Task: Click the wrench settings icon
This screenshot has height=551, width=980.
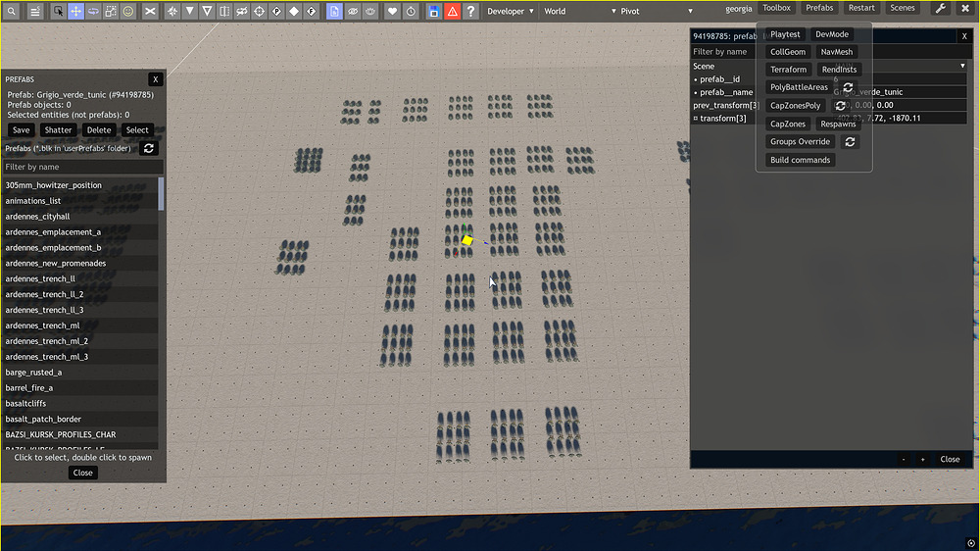Action: coord(940,8)
